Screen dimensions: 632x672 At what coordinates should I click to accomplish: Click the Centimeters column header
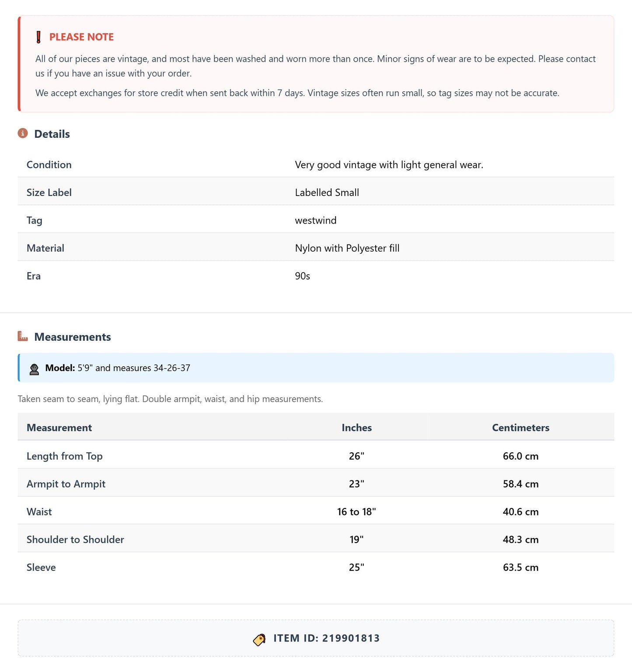coord(520,427)
